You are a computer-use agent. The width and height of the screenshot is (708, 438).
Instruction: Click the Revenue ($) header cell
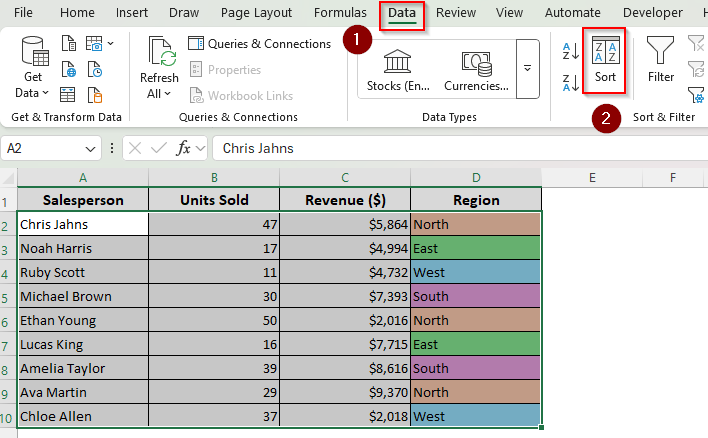345,200
